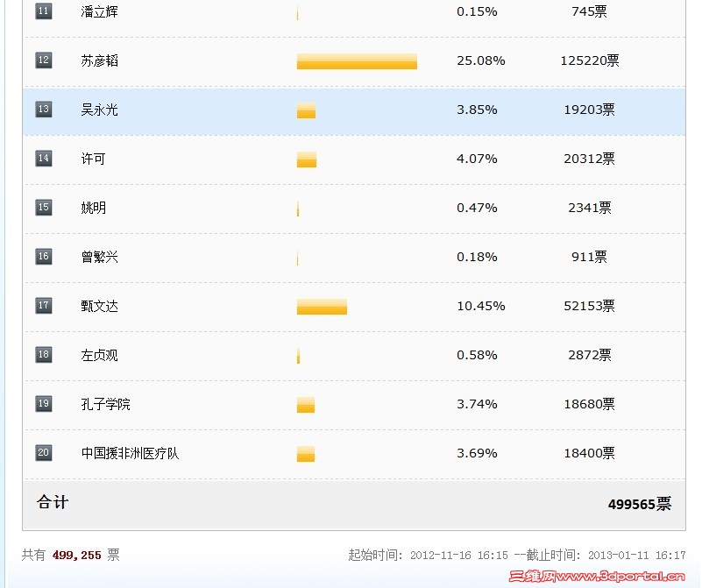
Task: Select the number 13 rank badge
Action: pos(44,110)
